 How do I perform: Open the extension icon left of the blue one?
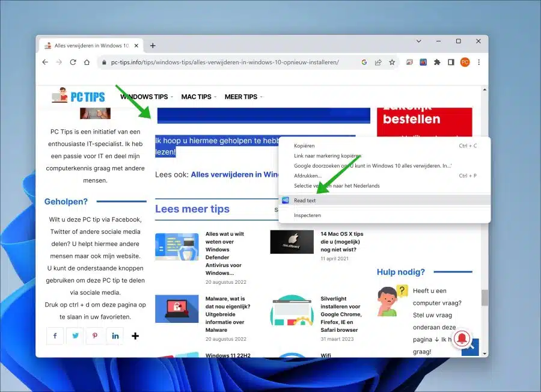pyautogui.click(x=409, y=62)
